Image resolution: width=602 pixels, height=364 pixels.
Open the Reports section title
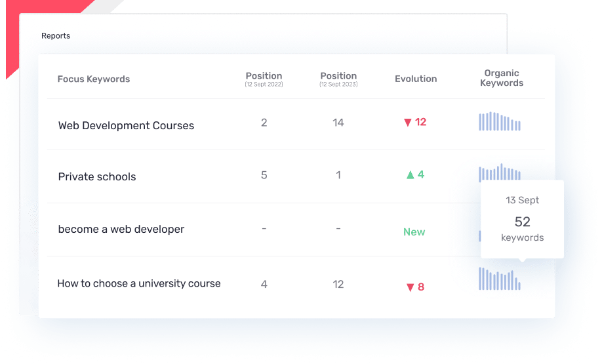[56, 35]
